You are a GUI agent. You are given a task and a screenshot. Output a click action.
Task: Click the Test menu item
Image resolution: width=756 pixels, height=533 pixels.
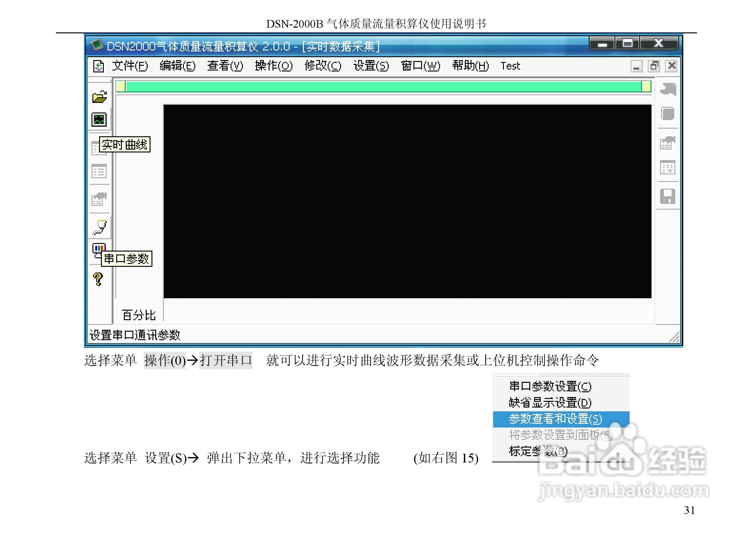(510, 66)
